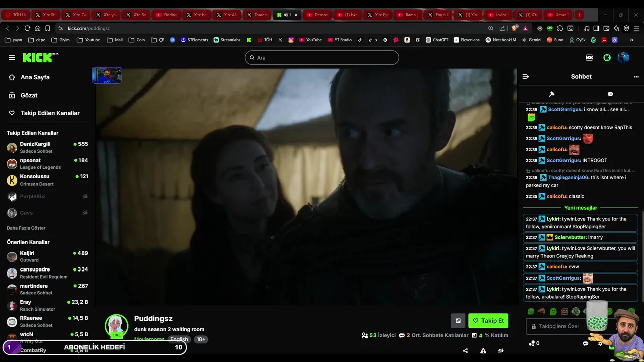644x362 pixels.
Task: Click channel points icon showing 0
Action: pyautogui.click(x=534, y=343)
